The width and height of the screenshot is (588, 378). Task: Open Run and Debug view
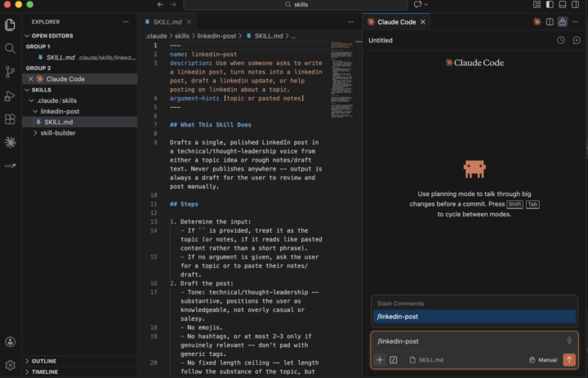[10, 96]
